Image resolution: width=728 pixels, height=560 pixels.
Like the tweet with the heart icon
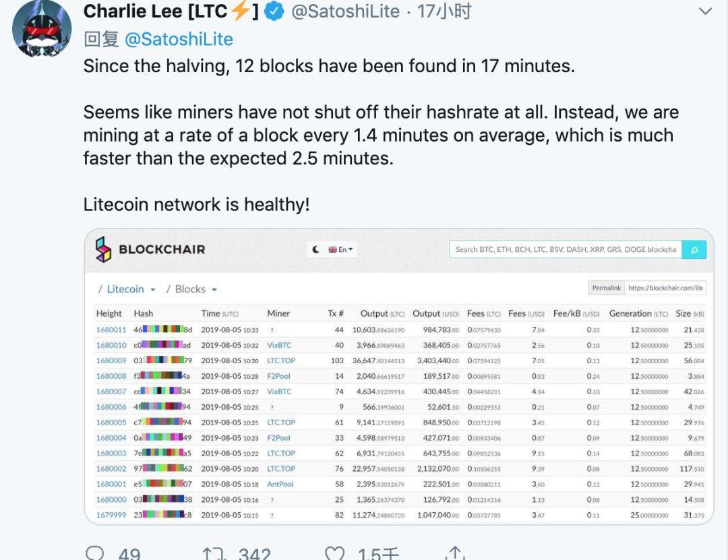[x=334, y=553]
